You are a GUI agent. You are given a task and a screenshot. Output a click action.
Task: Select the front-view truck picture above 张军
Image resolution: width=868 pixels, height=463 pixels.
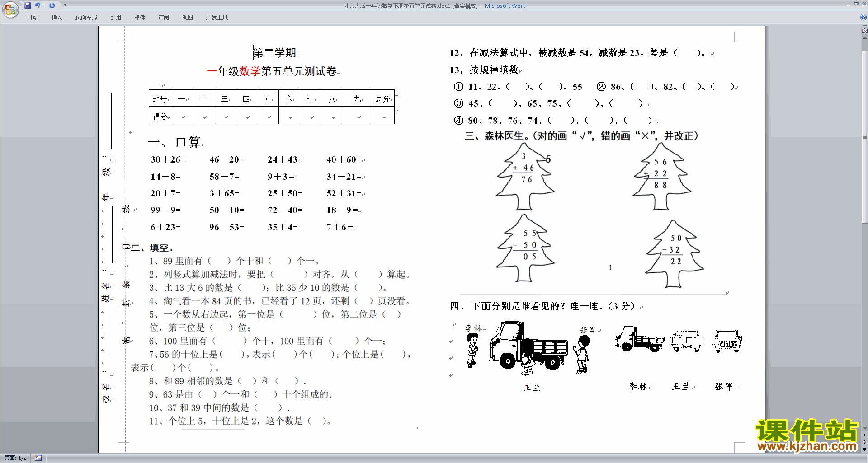point(727,341)
